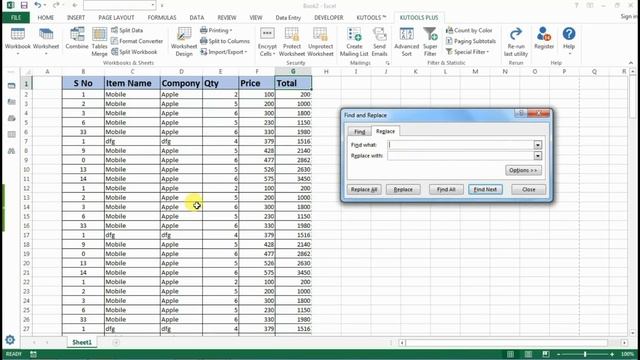This screenshot has height=360, width=640.
Task: Click the Normal view icon in status bar
Action: pyautogui.click(x=510, y=354)
